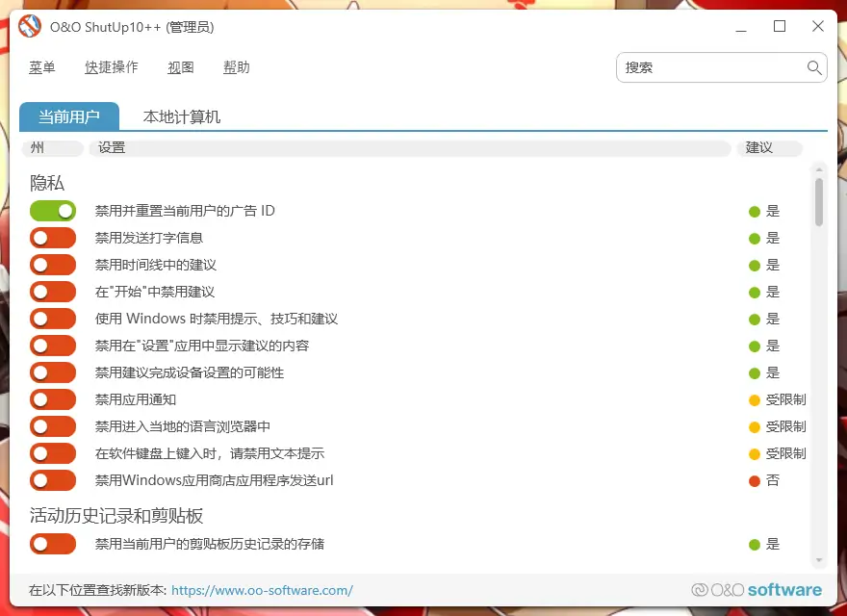Click the red recommendation dot for Windows应用商店 url row

[x=755, y=481]
